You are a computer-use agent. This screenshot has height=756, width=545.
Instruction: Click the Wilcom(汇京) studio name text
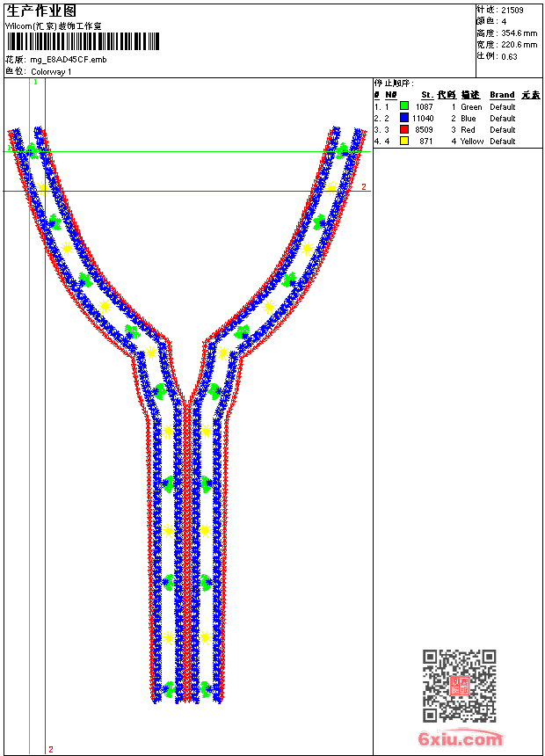pyautogui.click(x=54, y=26)
